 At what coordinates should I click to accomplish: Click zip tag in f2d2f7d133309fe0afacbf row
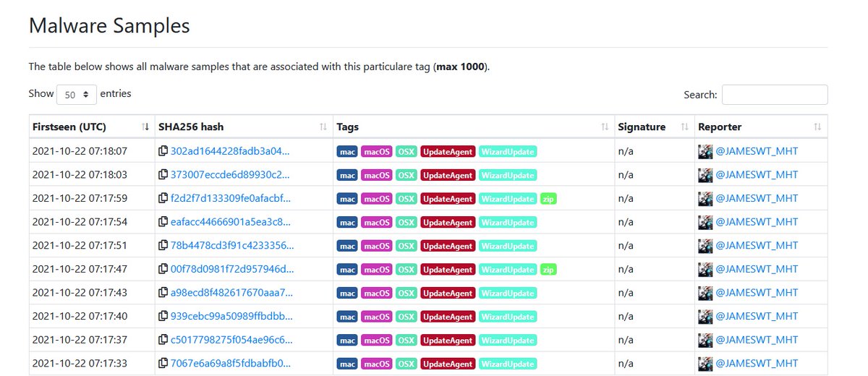pyautogui.click(x=548, y=199)
